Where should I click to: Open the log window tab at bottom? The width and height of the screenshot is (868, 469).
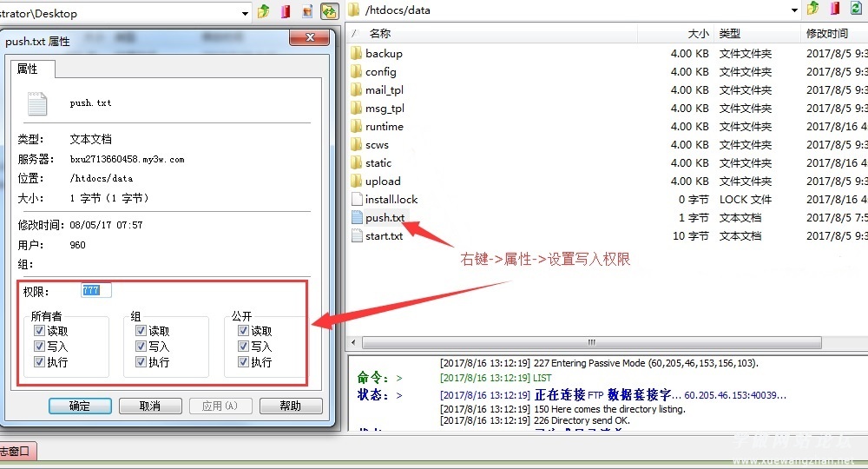coord(16,451)
